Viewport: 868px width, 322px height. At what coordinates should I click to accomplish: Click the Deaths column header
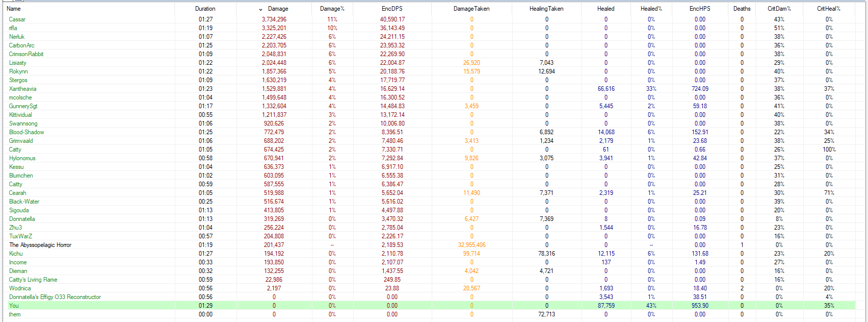742,9
